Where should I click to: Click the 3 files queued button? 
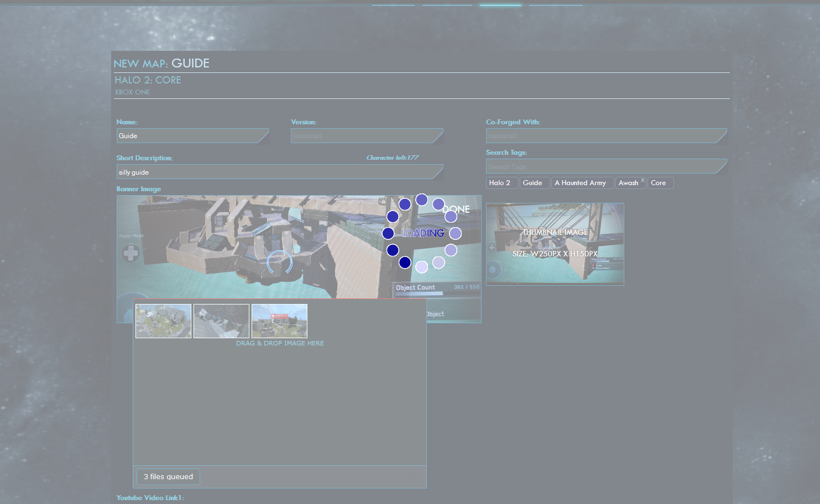click(x=168, y=476)
